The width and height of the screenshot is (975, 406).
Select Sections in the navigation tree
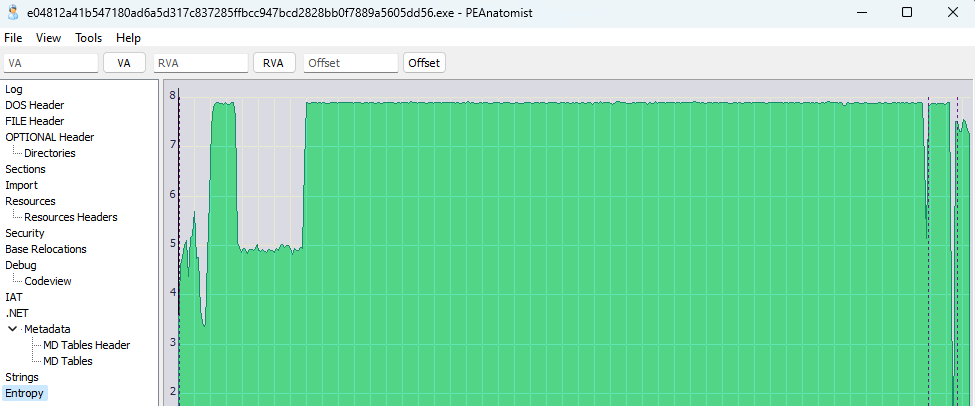tap(25, 169)
